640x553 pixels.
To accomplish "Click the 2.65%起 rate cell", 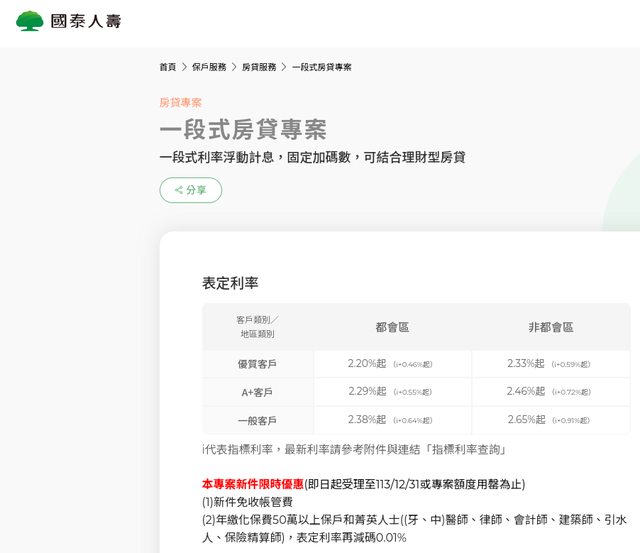I will click(x=526, y=420).
